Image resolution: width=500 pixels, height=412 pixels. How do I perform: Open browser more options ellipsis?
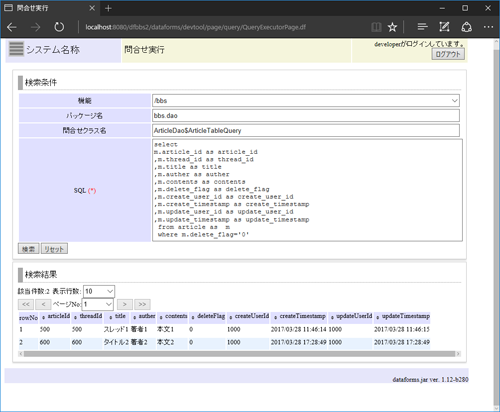point(488,27)
